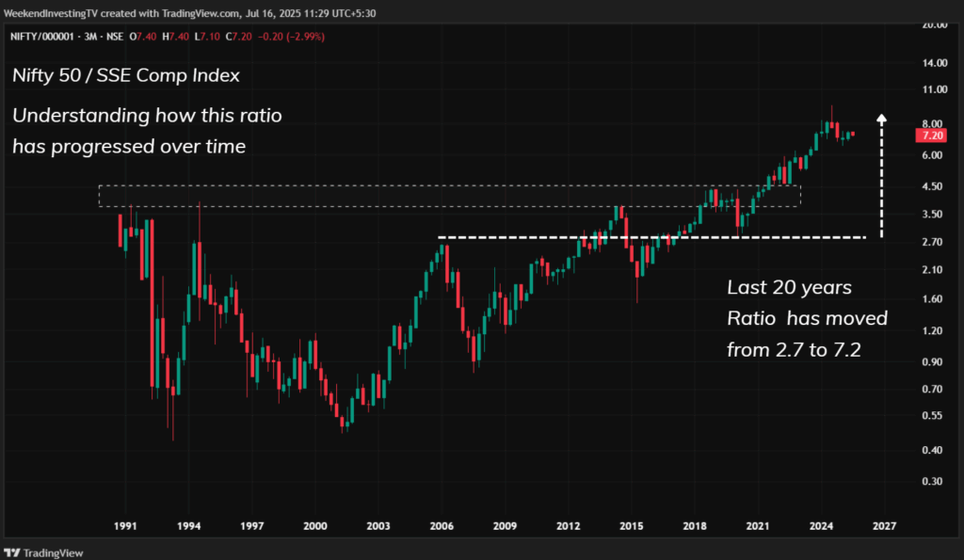
Task: Click the 'Understanding how this ratio' text
Action: point(147,116)
